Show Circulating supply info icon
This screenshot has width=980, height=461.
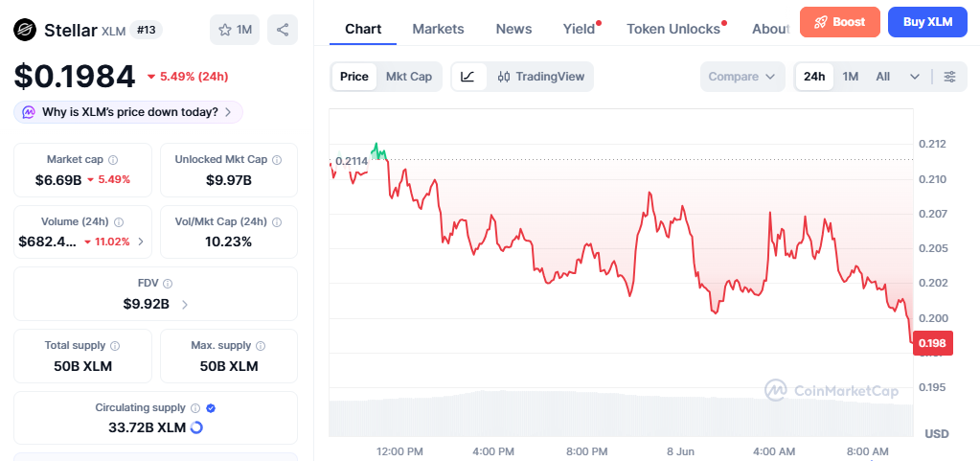(x=195, y=408)
